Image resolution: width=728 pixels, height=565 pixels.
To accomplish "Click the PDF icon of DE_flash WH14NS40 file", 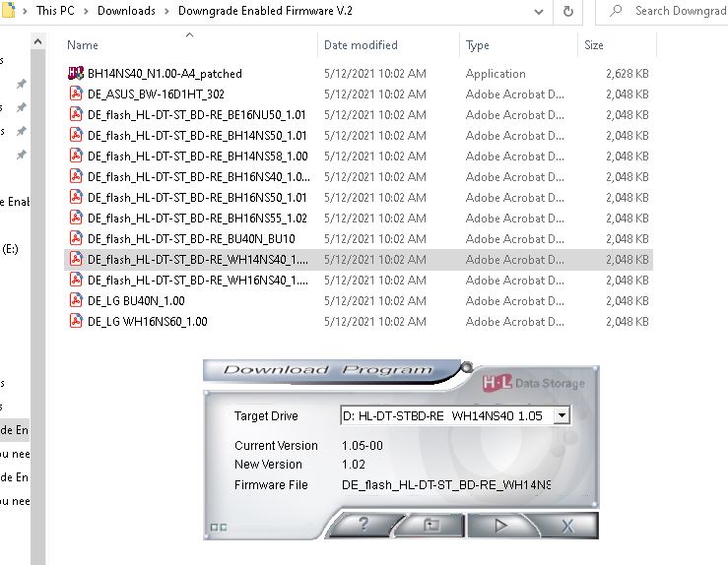I will pyautogui.click(x=76, y=259).
